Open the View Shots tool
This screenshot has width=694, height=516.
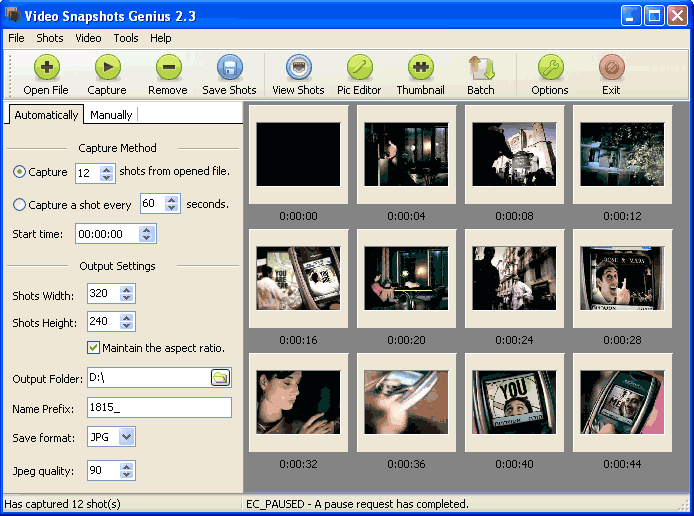point(298,68)
